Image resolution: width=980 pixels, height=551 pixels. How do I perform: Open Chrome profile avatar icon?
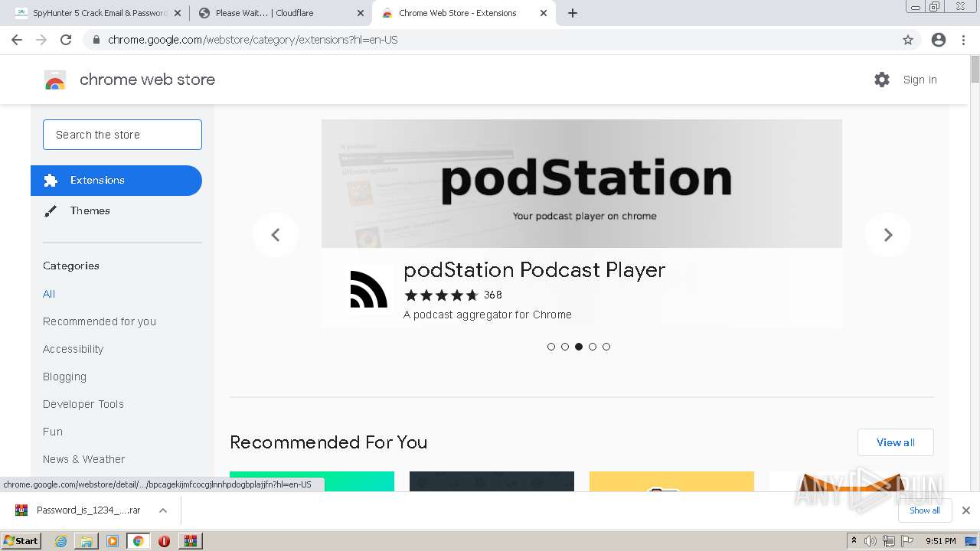[939, 40]
